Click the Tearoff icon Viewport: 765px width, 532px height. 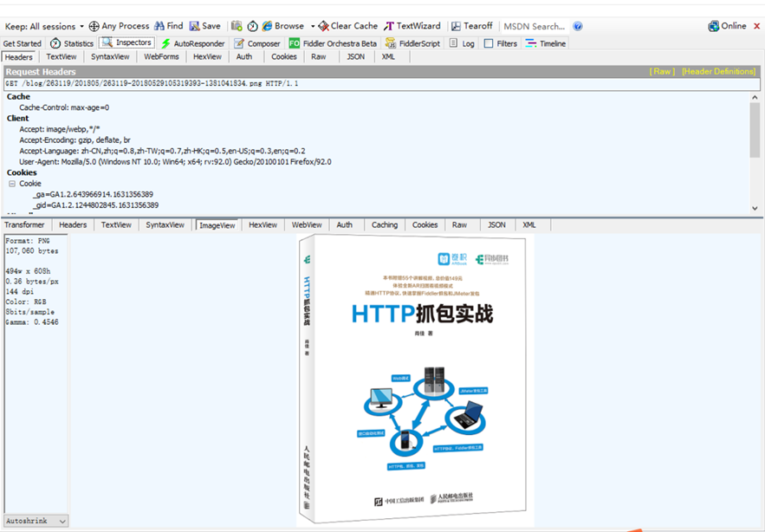(456, 26)
